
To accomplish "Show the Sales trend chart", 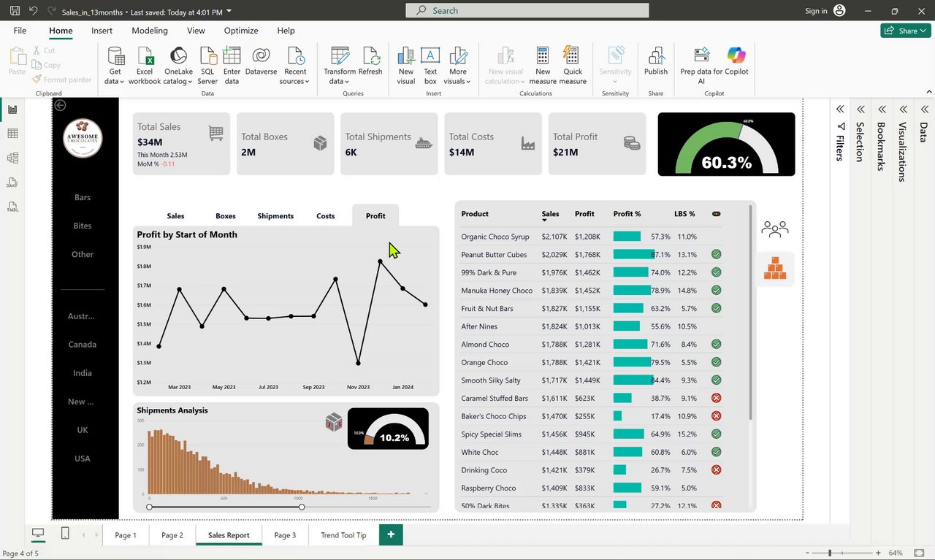I will (175, 216).
